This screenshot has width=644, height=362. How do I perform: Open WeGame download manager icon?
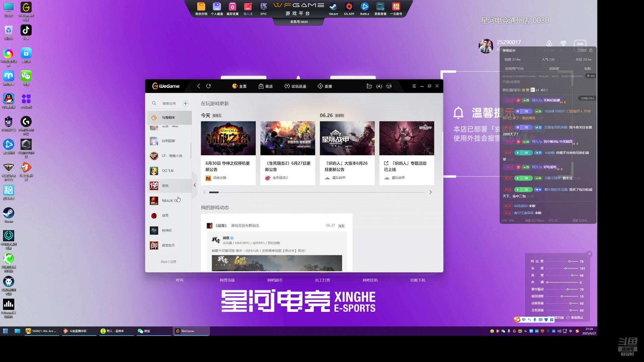(x=379, y=86)
